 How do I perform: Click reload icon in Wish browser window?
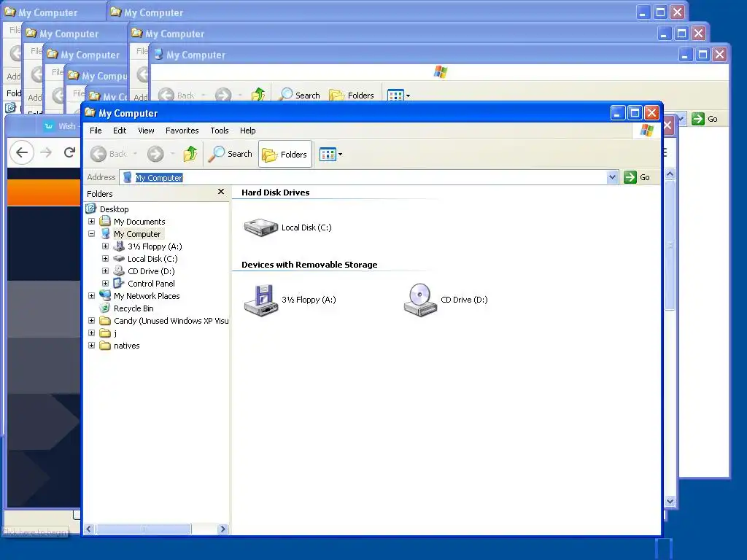69,152
